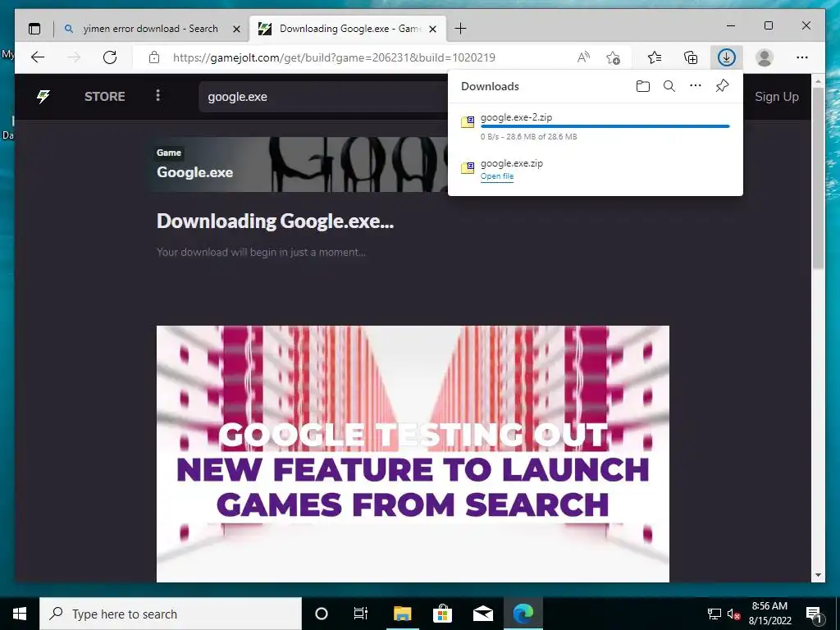This screenshot has height=630, width=840.
Task: Click the taskbar search box
Action: 171,614
